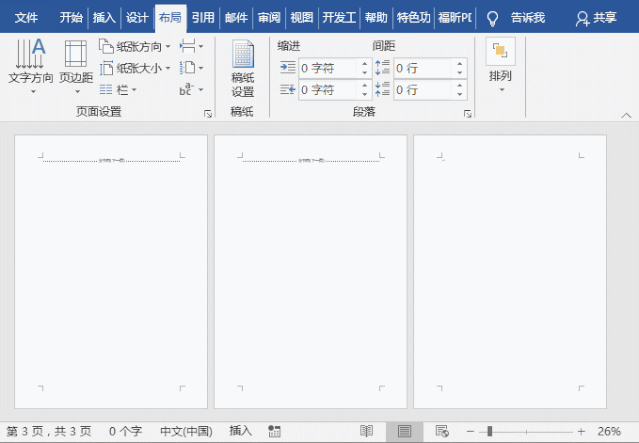Open the 开发工具 tab

pyautogui.click(x=339, y=18)
